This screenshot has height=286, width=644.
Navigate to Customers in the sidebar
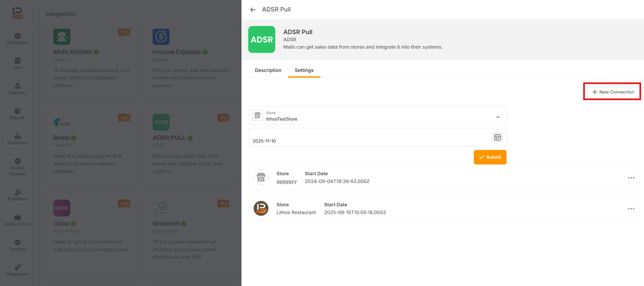pos(18,139)
